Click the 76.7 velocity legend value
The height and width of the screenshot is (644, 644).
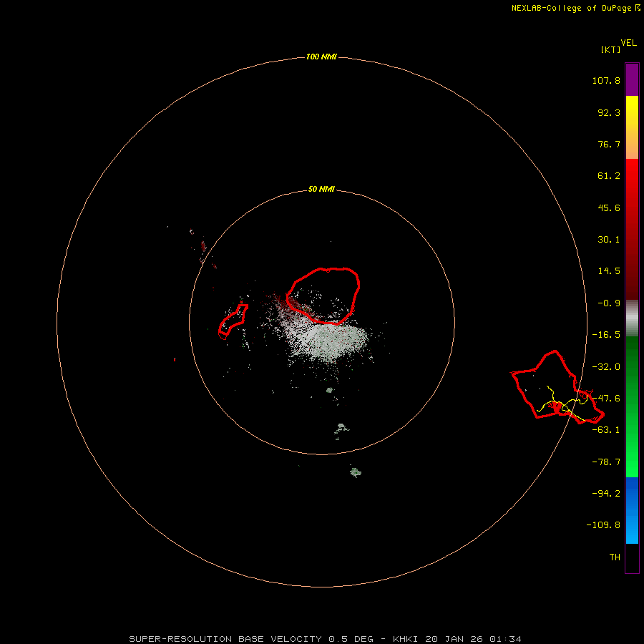pos(609,144)
